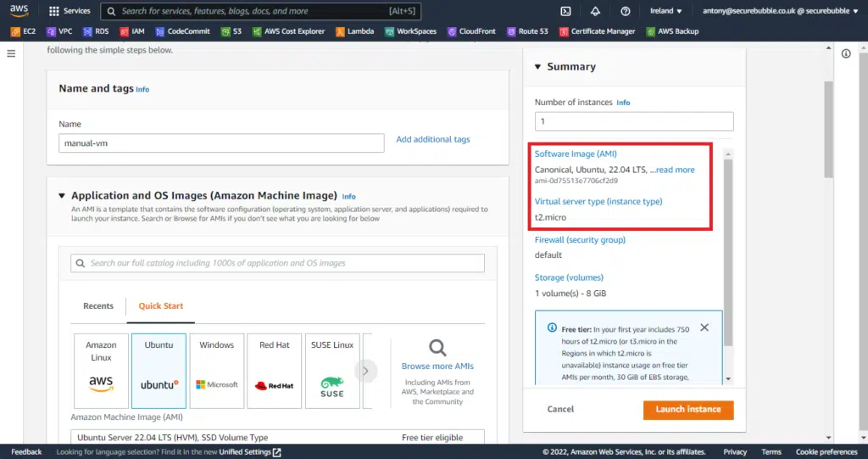Open CloudFront shortcut in favorites bar
Image resolution: width=868 pixels, height=459 pixels.
point(471,31)
